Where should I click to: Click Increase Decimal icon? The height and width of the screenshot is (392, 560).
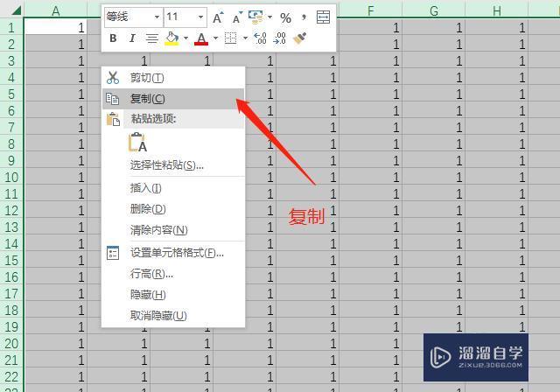click(x=260, y=38)
